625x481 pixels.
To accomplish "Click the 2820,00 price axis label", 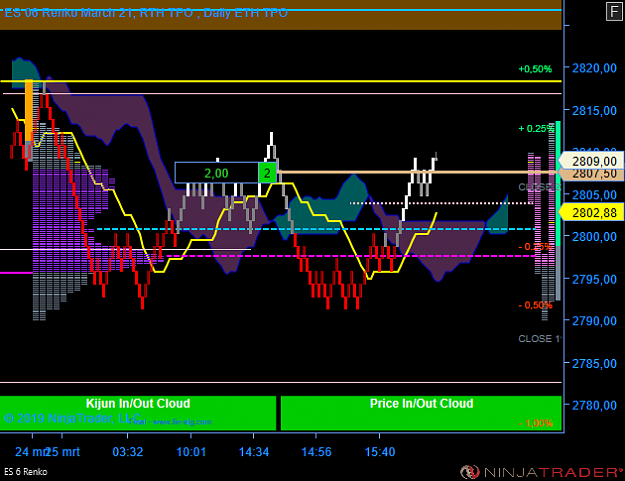I will coord(594,68).
